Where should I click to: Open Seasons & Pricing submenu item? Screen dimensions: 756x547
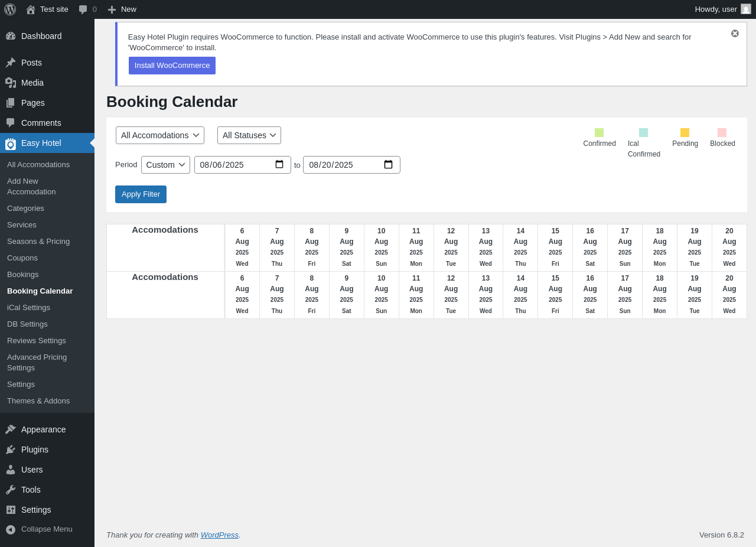(38, 242)
